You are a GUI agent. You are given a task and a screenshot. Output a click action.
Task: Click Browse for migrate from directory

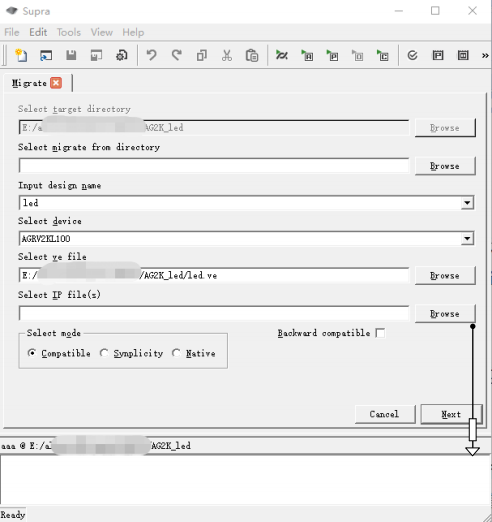coord(445,166)
